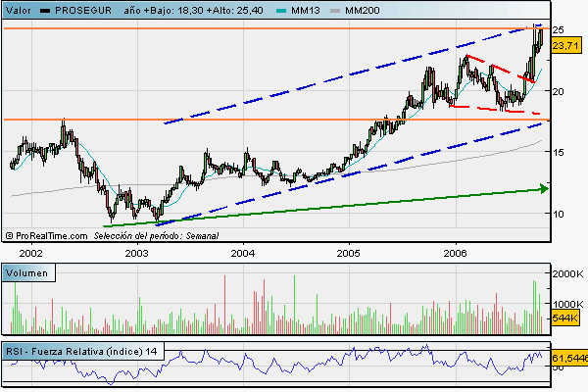Click the green trendline arrowhead
This screenshot has width=588, height=392.
(x=544, y=189)
